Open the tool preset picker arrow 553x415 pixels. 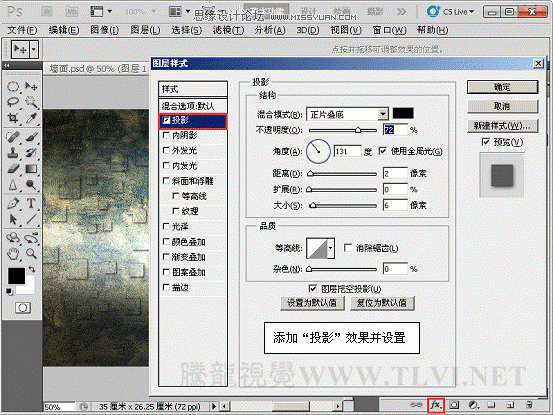pos(34,49)
